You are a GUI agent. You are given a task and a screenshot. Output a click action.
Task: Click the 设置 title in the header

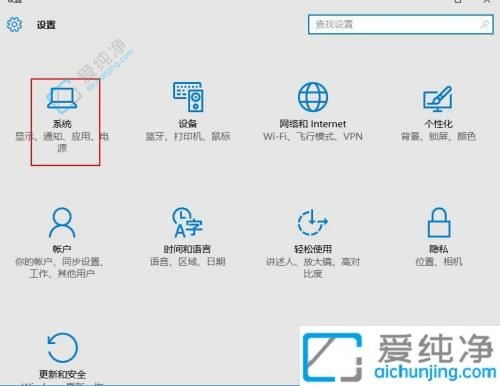pyautogui.click(x=46, y=25)
